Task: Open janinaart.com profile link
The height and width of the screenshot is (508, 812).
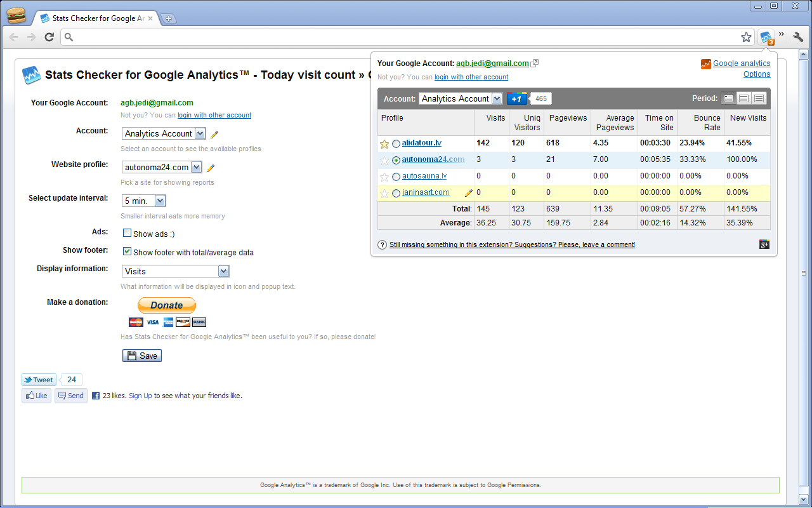Action: pos(426,192)
